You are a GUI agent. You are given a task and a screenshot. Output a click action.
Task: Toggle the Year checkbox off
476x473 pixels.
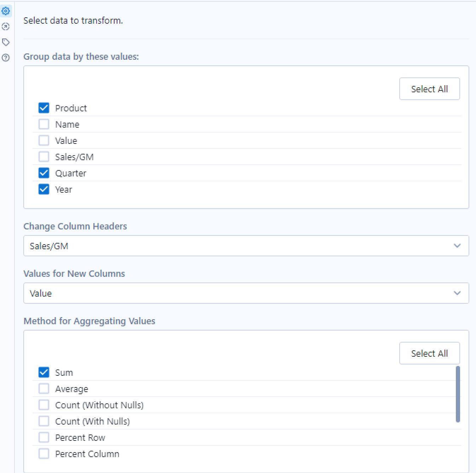pos(44,189)
